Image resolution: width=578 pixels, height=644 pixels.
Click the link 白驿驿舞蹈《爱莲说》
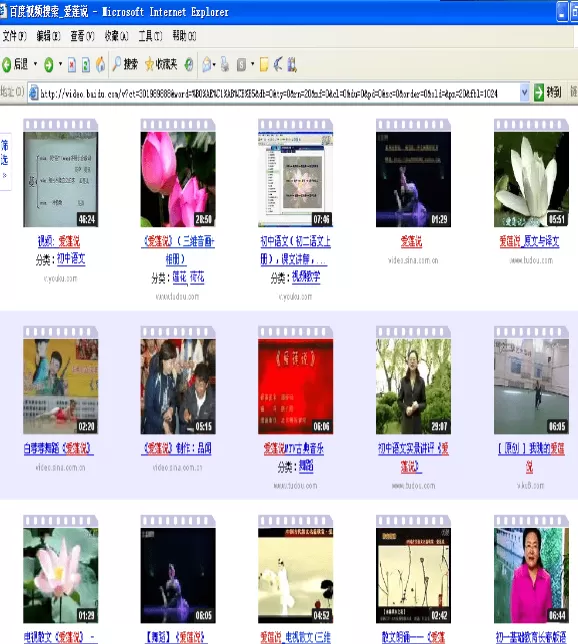coord(58,448)
